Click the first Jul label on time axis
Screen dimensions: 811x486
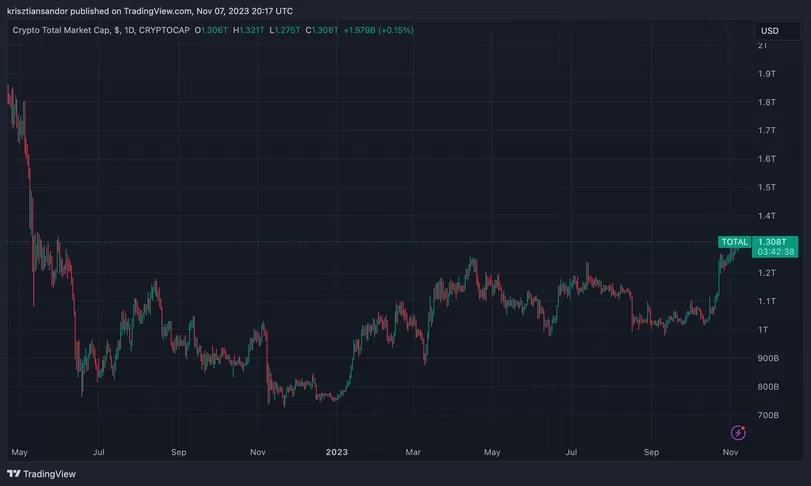pyautogui.click(x=99, y=452)
